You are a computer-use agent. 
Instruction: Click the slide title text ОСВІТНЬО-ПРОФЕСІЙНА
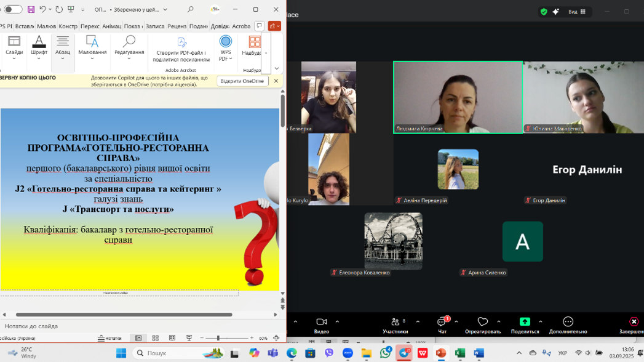[118, 138]
